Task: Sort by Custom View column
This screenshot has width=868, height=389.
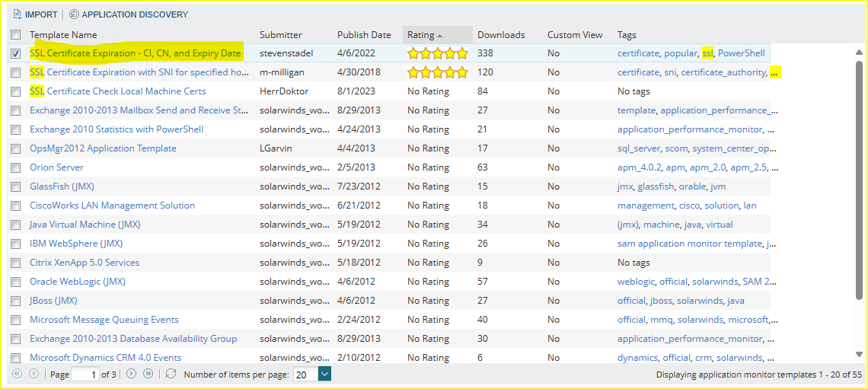Action: (x=575, y=34)
